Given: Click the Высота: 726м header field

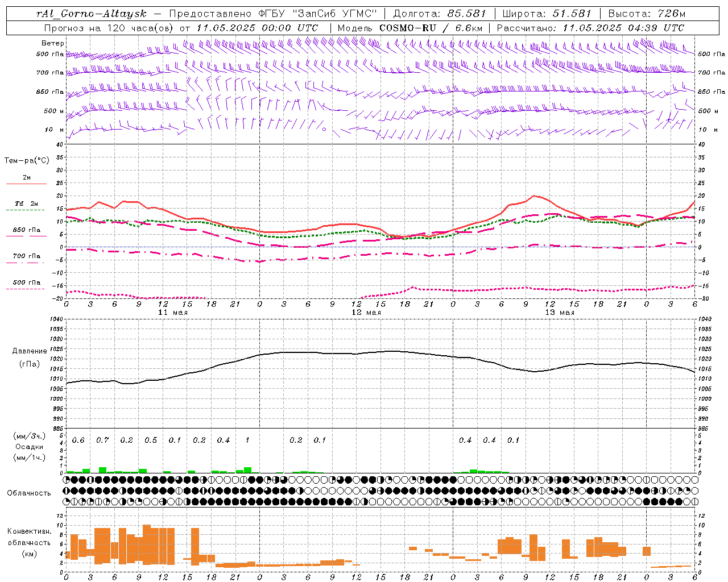Looking at the screenshot, I should point(647,14).
